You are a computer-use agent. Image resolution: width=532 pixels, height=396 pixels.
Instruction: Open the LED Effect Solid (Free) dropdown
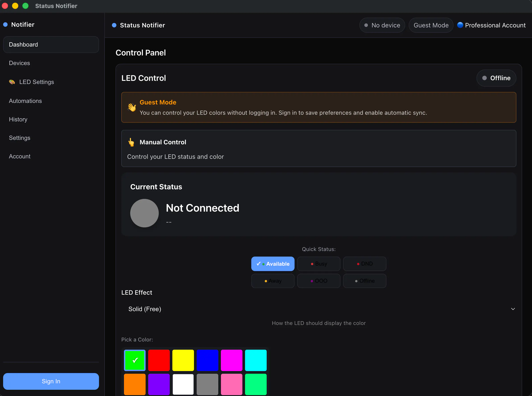319,309
